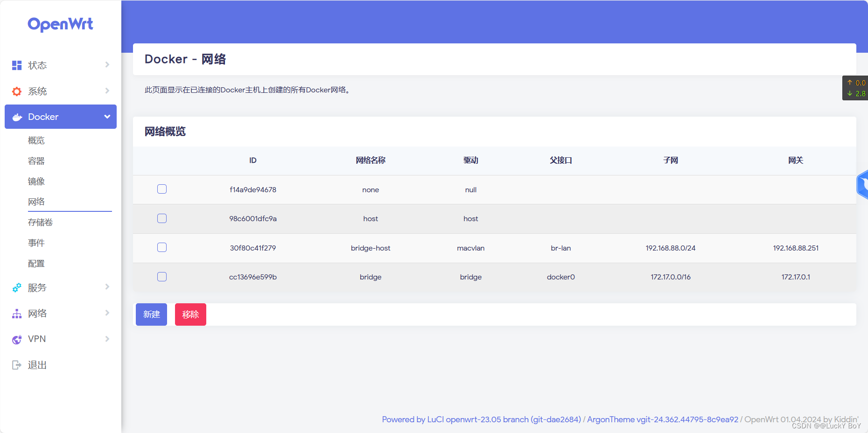Click the blue 新建 button
Image resolution: width=868 pixels, height=433 pixels.
coord(151,314)
